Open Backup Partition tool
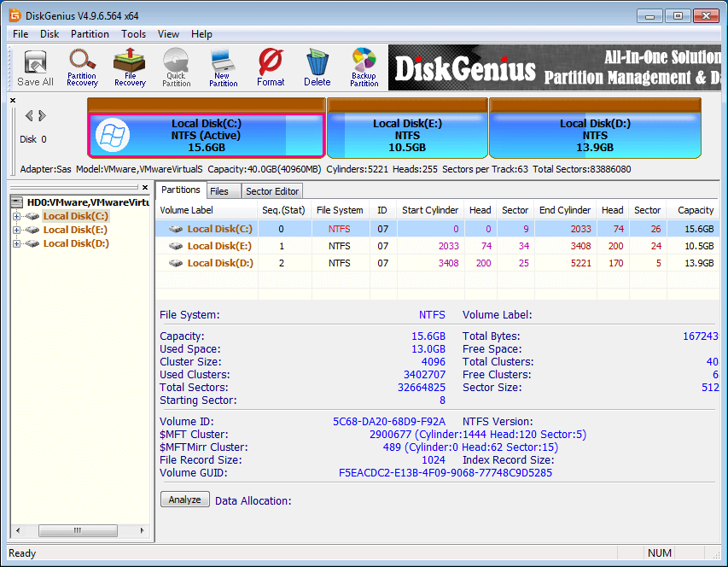Viewport: 728px width, 567px height. click(364, 67)
